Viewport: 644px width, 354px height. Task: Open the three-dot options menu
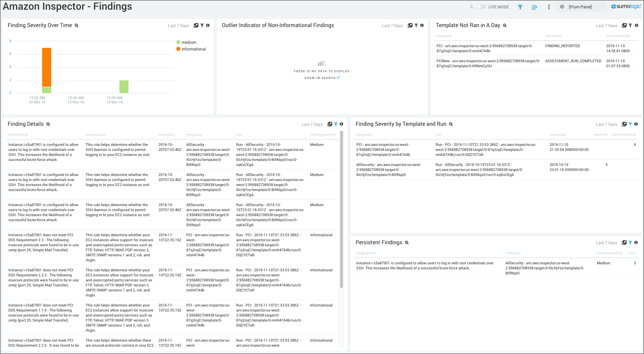click(549, 7)
